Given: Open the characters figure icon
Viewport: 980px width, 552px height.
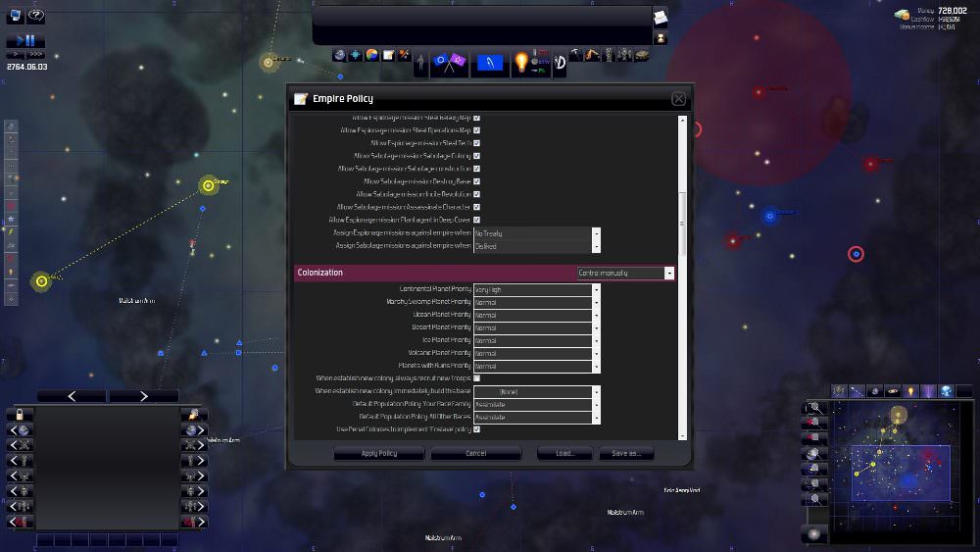Looking at the screenshot, I should coord(420,63).
